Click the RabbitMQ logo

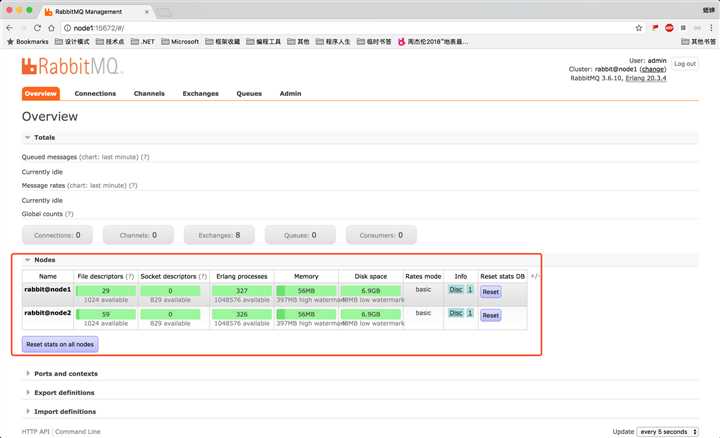coord(72,66)
